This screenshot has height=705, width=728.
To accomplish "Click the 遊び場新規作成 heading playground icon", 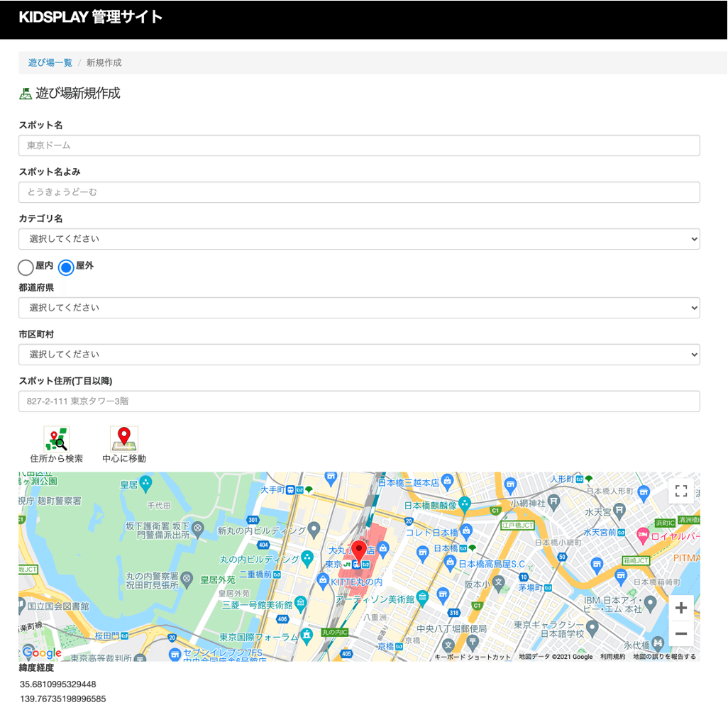I will coord(26,94).
